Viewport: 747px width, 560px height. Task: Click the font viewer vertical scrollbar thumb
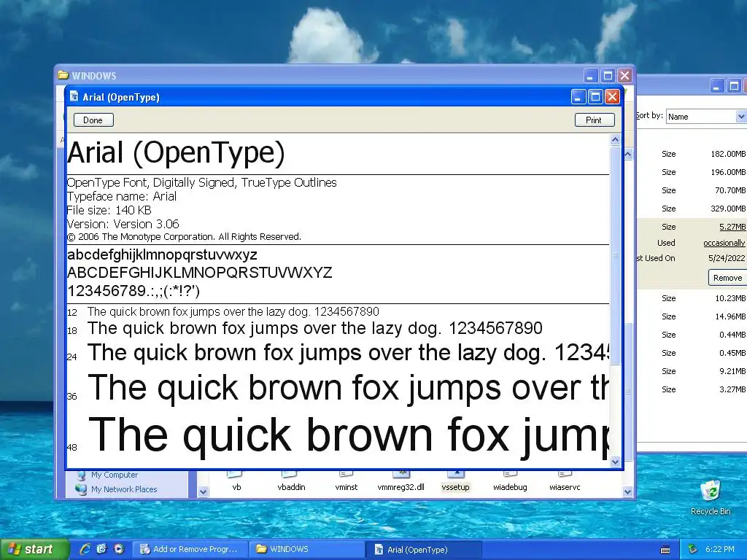click(x=615, y=255)
